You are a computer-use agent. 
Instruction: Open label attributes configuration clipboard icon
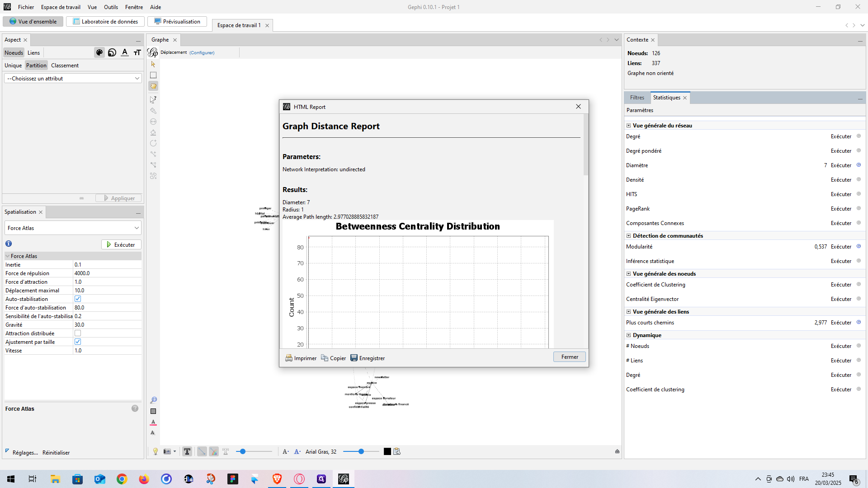(x=397, y=451)
